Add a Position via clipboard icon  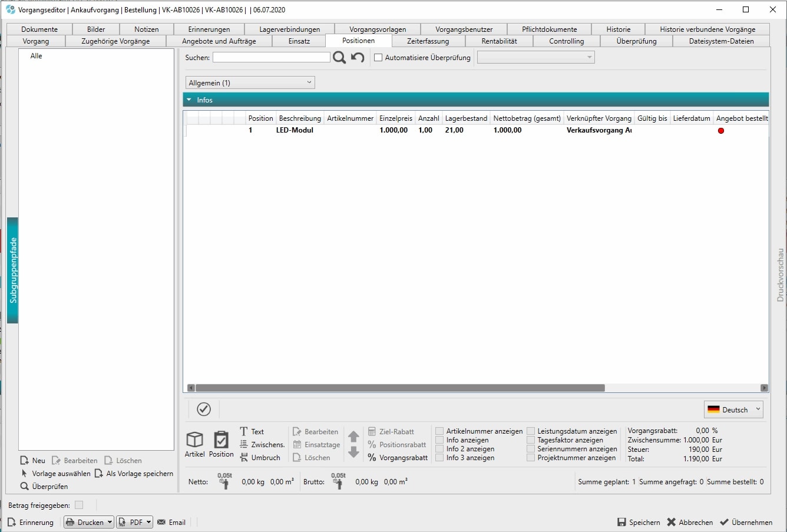[x=221, y=444]
